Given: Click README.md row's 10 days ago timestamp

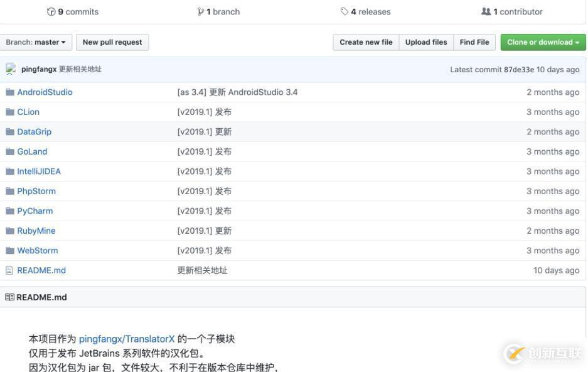Looking at the screenshot, I should tap(556, 270).
